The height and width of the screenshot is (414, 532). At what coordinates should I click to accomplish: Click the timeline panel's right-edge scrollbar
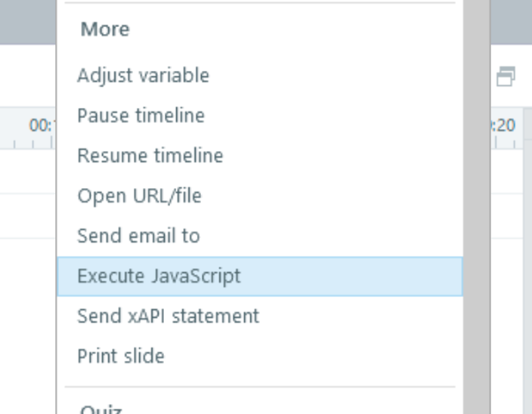(526, 264)
